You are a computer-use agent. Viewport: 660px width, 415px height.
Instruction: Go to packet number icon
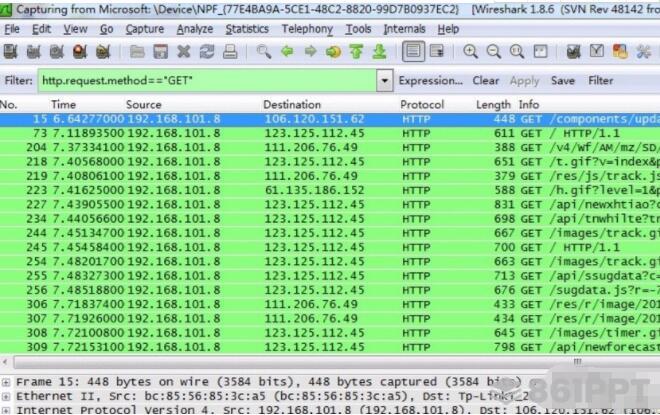(x=333, y=52)
